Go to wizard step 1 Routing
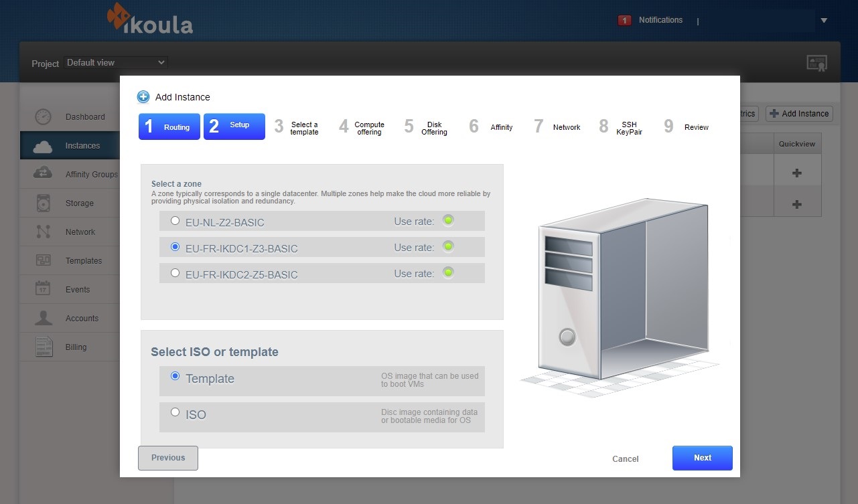858x504 pixels. tap(169, 127)
